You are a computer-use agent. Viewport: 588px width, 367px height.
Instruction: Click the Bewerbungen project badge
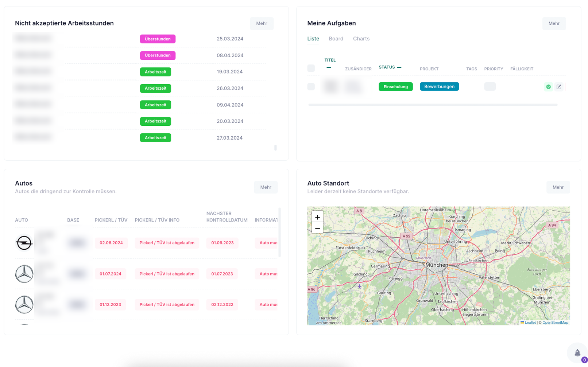click(439, 87)
